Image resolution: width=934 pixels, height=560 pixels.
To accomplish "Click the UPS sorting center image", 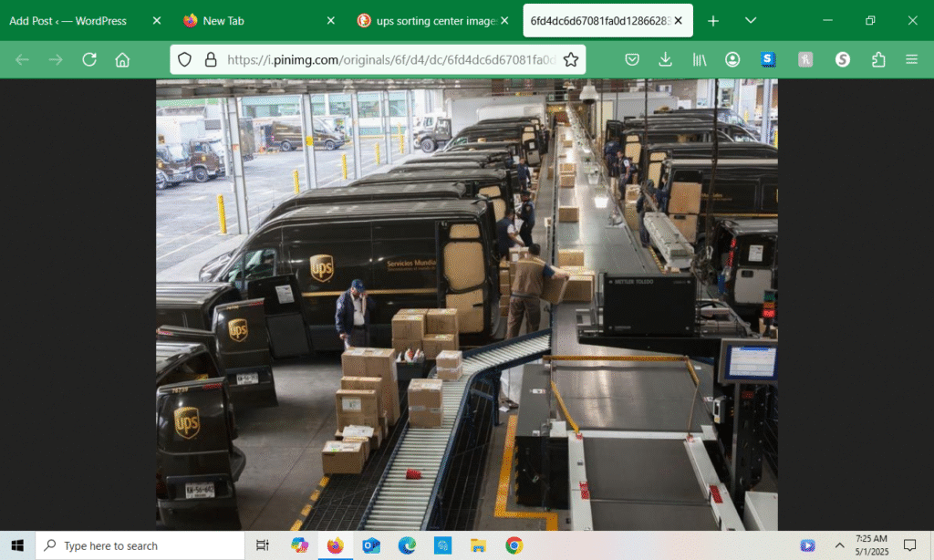I will [x=466, y=305].
